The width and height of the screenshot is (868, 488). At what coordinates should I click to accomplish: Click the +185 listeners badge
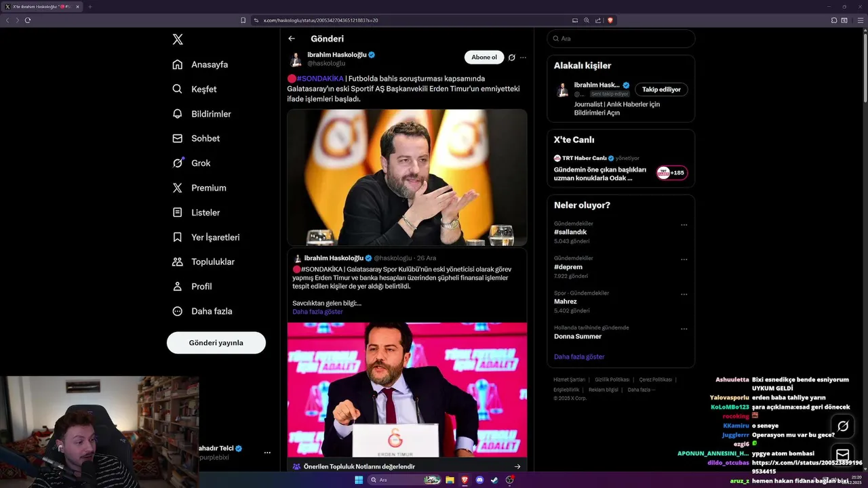tap(671, 173)
